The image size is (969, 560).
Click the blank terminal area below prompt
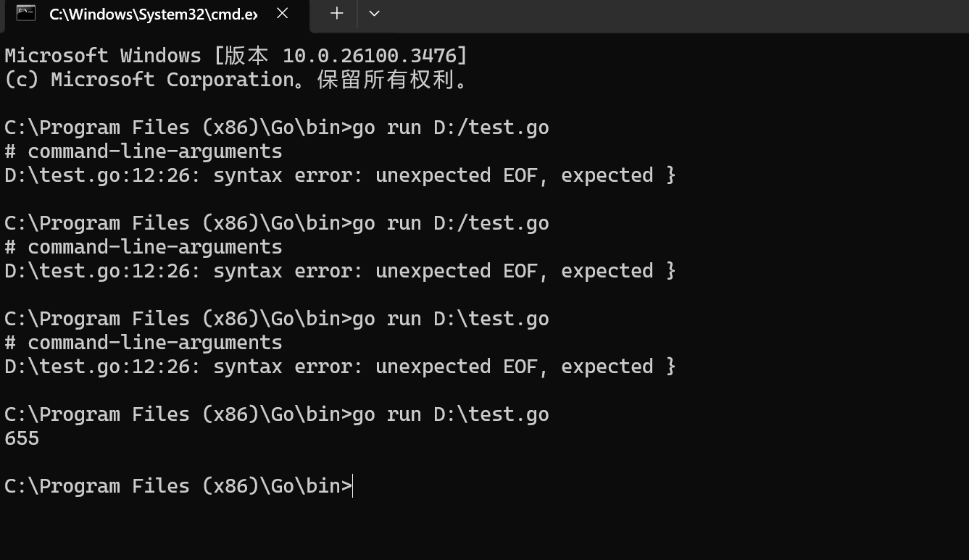pos(484,530)
